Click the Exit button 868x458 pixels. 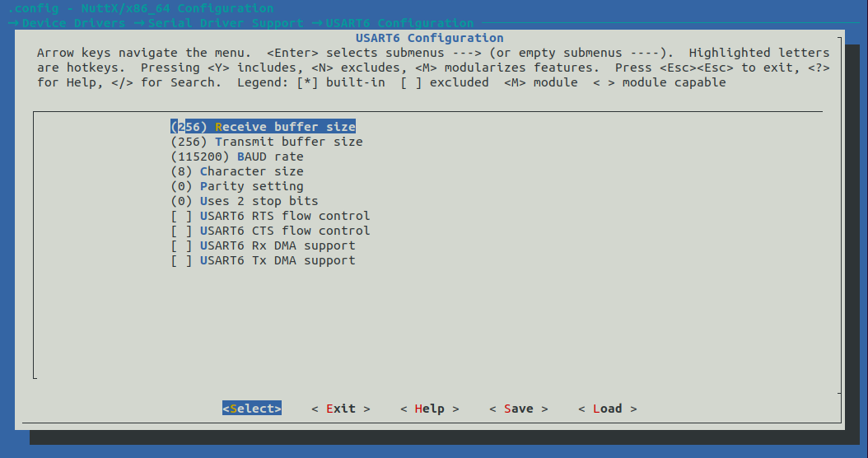coord(340,409)
